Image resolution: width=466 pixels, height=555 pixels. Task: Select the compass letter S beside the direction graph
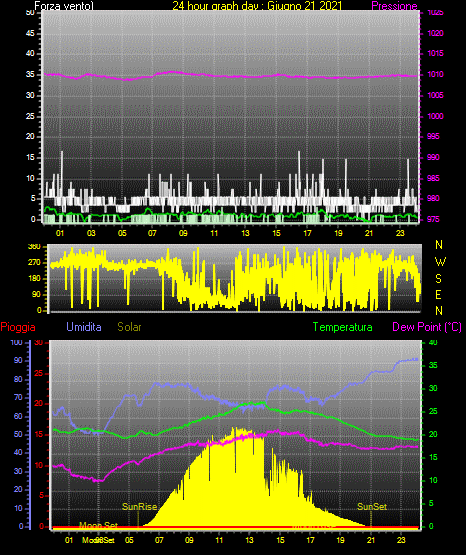click(x=438, y=279)
